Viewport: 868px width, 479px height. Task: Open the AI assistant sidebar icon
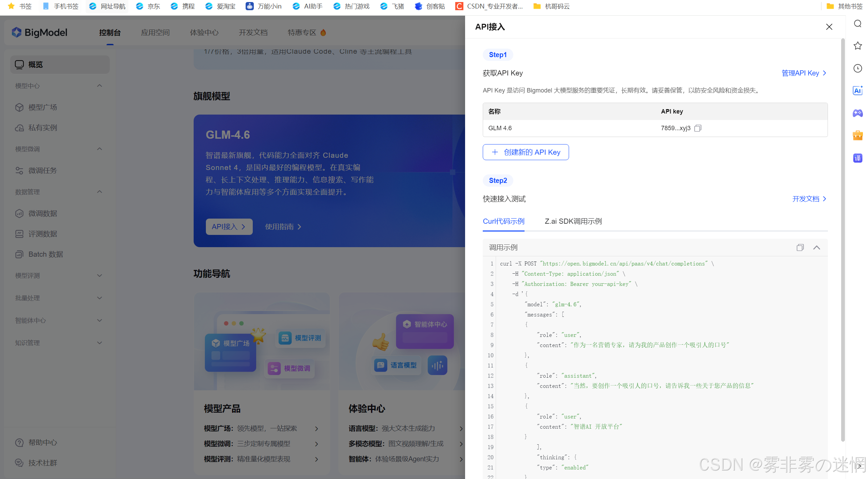(x=857, y=91)
